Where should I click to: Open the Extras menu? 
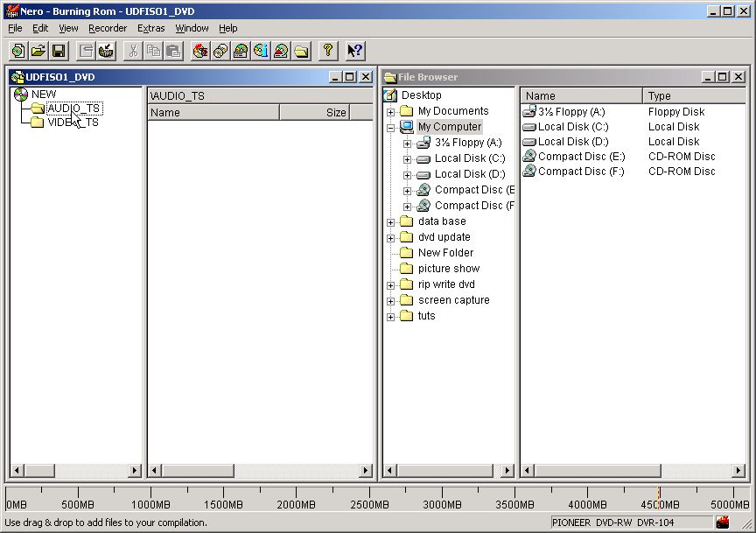[150, 28]
